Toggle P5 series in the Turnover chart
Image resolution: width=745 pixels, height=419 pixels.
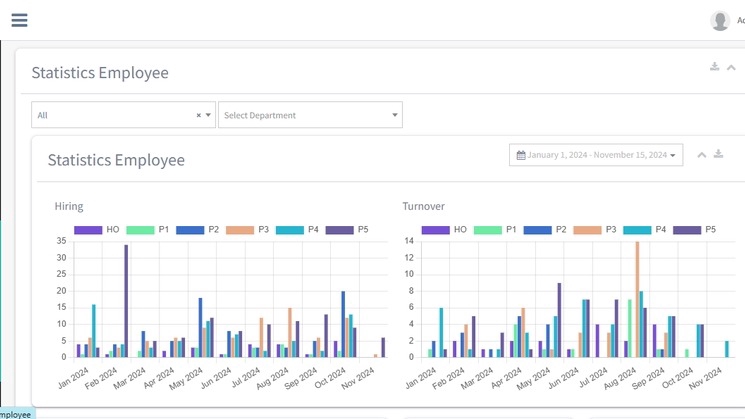pos(696,229)
